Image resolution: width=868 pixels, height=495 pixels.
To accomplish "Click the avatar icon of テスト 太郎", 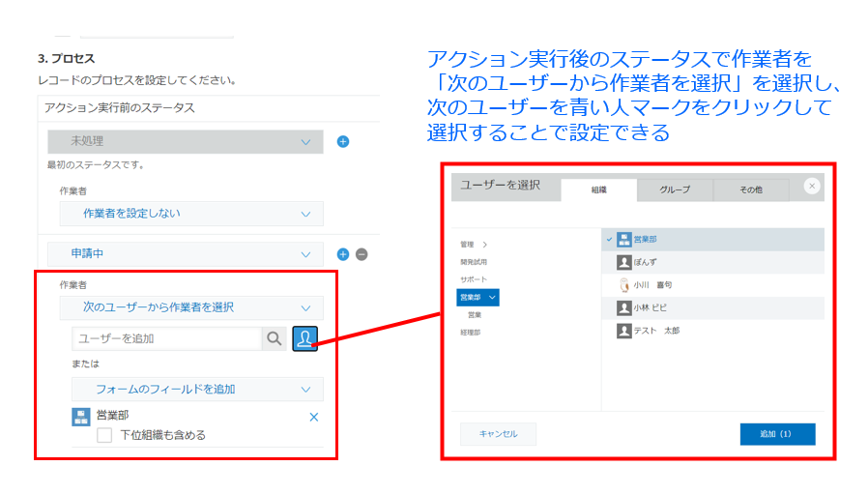I will 623,331.
